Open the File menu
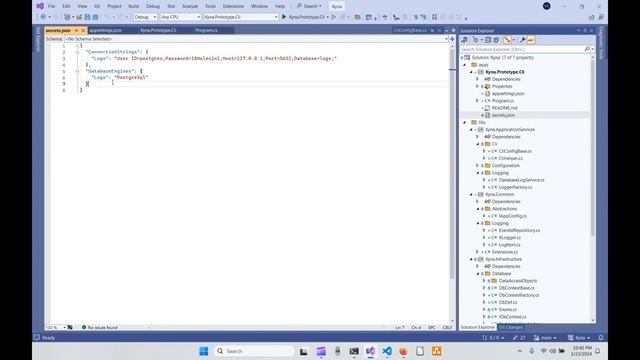640x360 pixels. pos(51,6)
